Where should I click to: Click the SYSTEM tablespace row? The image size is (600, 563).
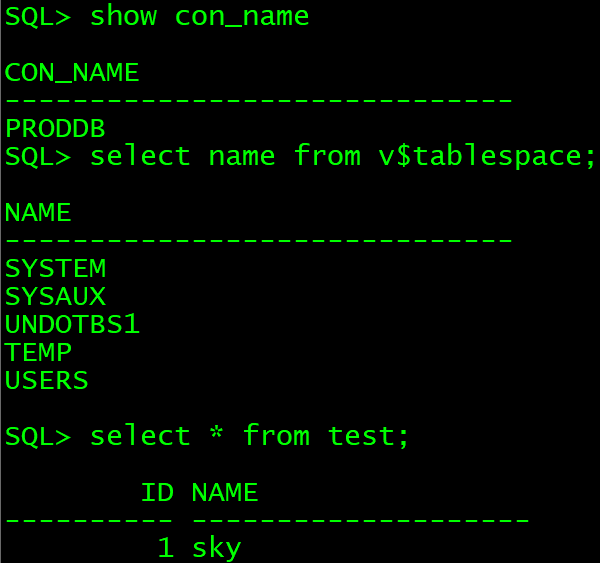[55, 269]
